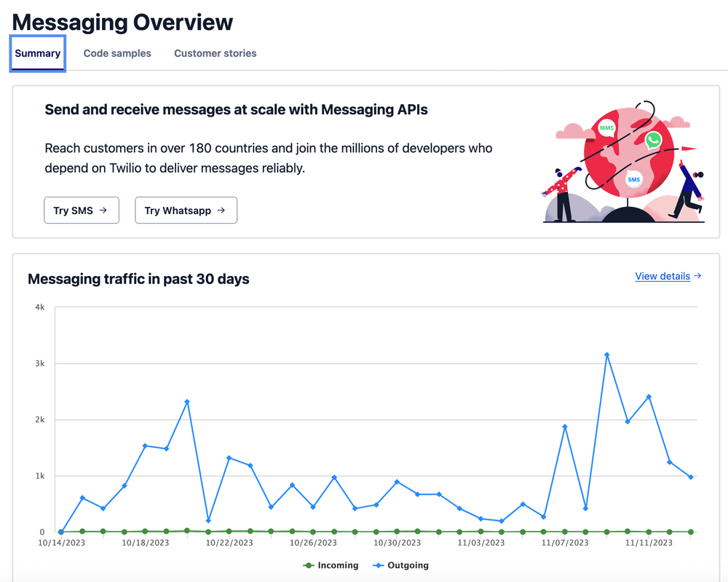Click the 11/07/2023 x-axis date label

(565, 543)
